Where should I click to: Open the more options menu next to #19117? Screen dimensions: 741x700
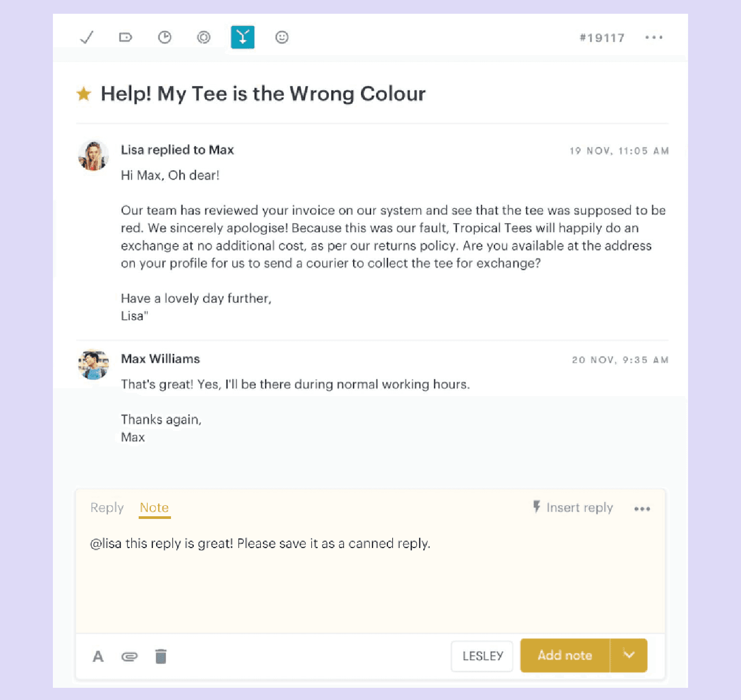[654, 37]
